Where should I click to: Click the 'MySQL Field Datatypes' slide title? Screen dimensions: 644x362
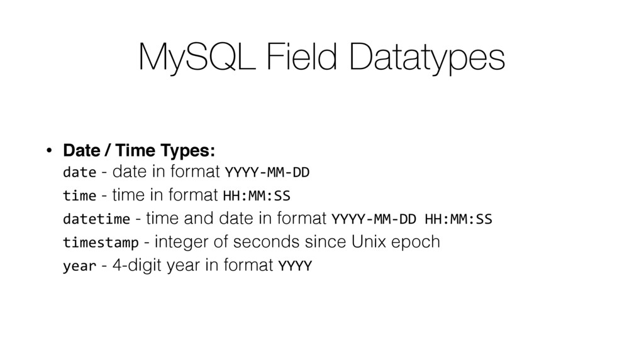(x=321, y=57)
